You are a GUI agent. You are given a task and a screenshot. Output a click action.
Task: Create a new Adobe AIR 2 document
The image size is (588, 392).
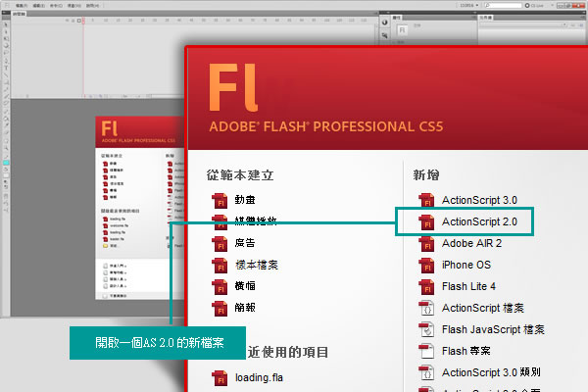coord(461,243)
